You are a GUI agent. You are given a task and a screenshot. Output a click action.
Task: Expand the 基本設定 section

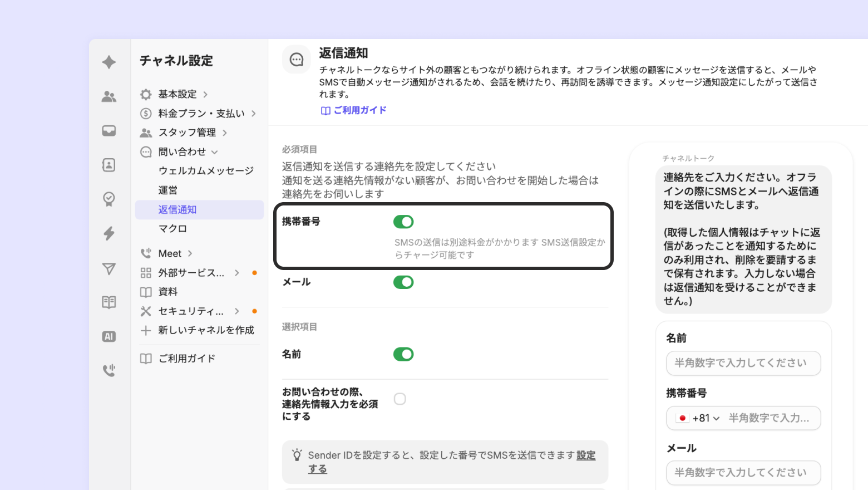pos(177,94)
